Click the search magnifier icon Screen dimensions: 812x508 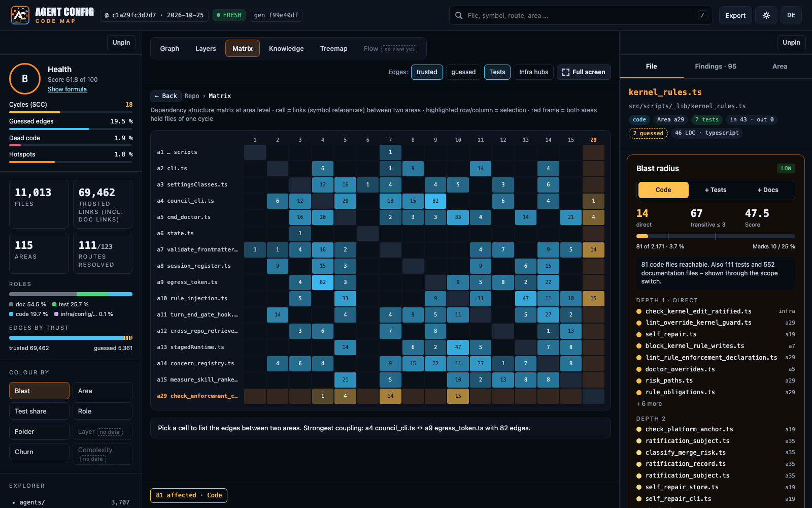tap(459, 15)
